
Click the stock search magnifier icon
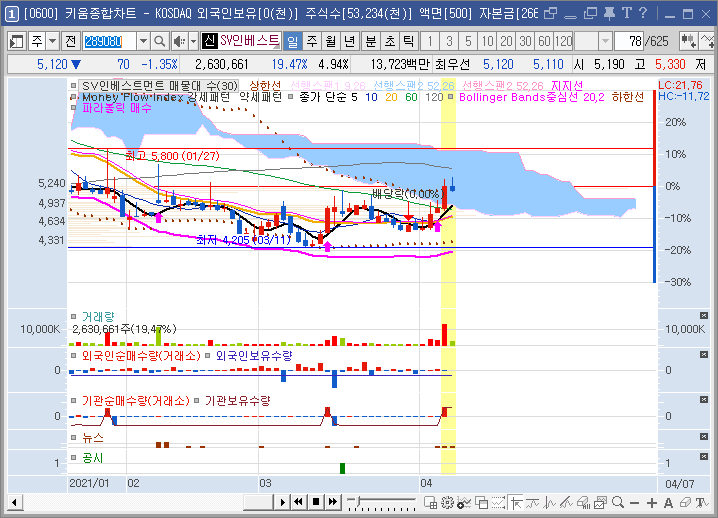coord(159,42)
